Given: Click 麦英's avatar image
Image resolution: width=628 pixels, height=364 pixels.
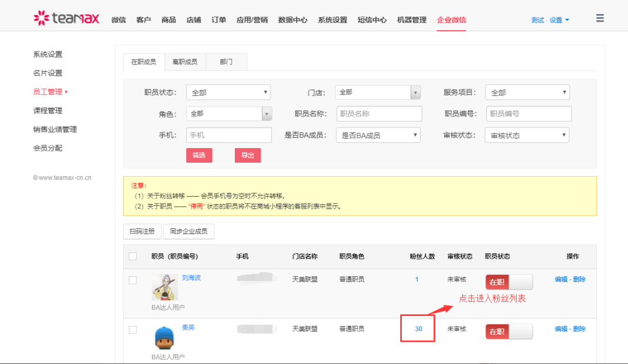Looking at the screenshot, I should tap(165, 338).
